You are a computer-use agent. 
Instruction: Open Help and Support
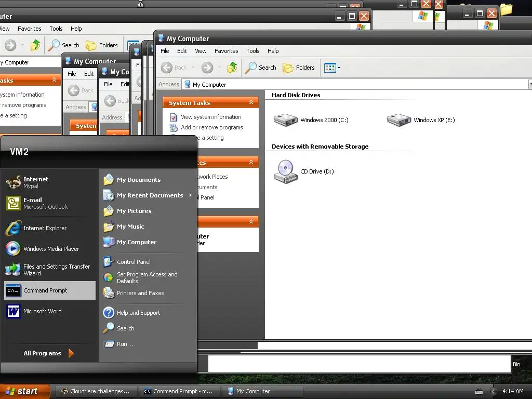point(131,312)
